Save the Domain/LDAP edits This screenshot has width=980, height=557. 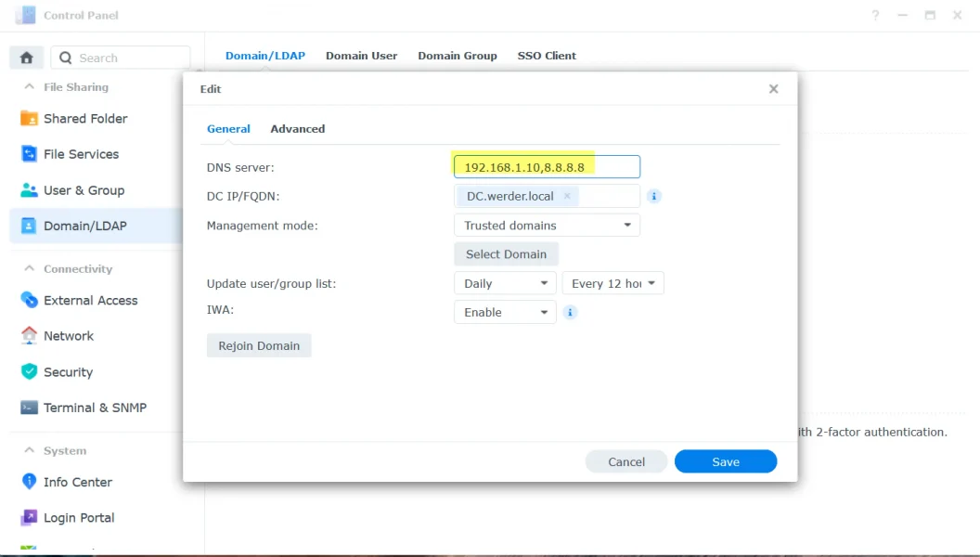pos(726,461)
